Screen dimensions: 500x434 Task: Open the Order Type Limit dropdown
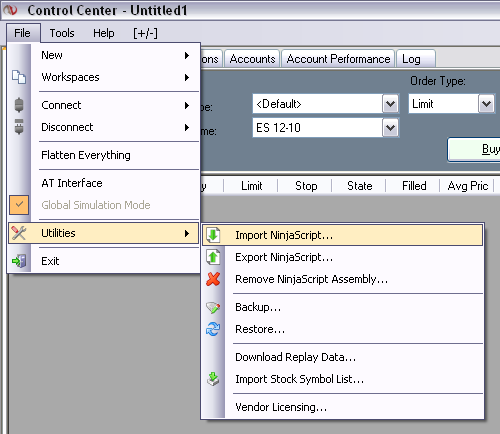tap(486, 104)
